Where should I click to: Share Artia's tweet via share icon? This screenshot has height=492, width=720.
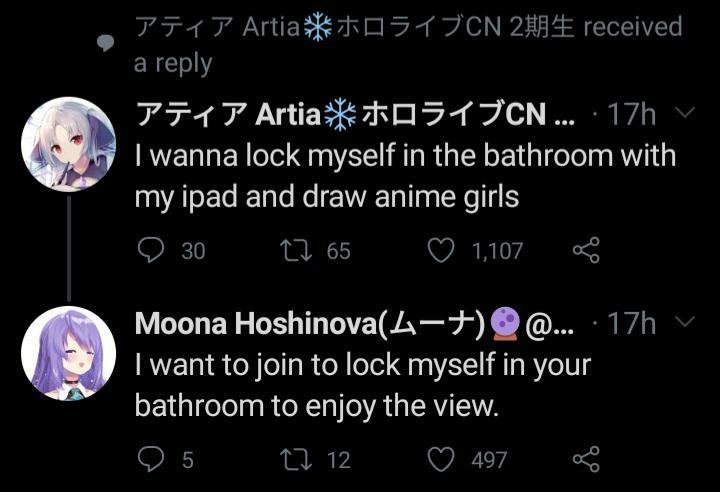point(585,250)
